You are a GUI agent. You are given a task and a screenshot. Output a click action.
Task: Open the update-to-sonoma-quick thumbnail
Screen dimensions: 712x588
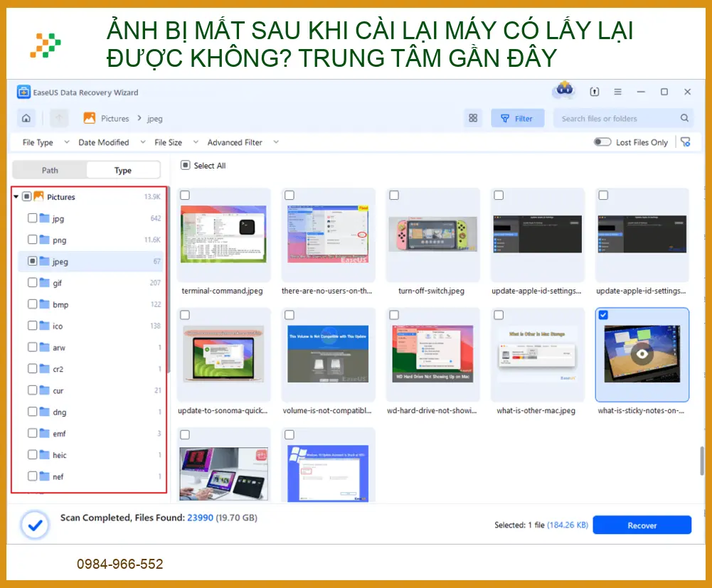223,353
